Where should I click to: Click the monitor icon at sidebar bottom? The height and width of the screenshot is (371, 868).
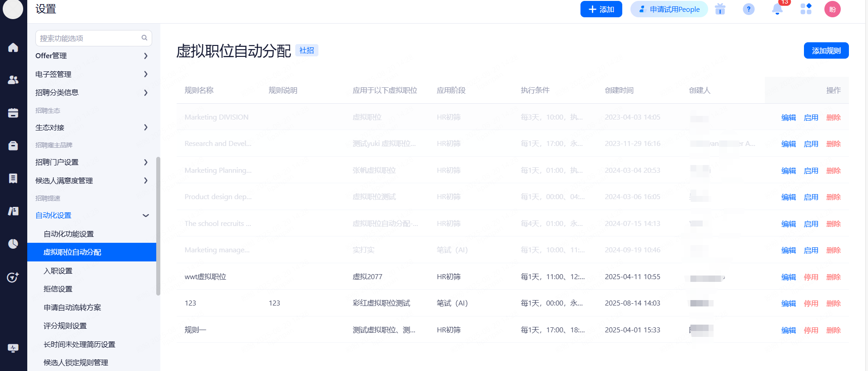[x=13, y=348]
